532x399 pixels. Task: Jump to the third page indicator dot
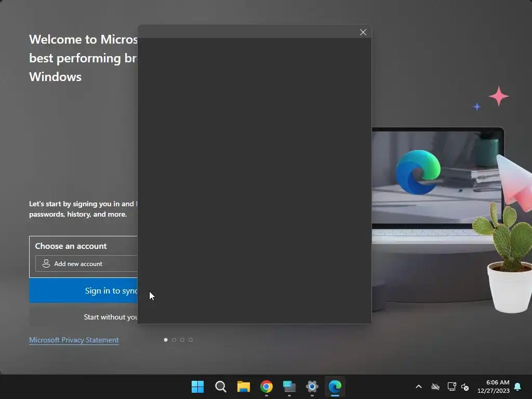click(x=182, y=340)
